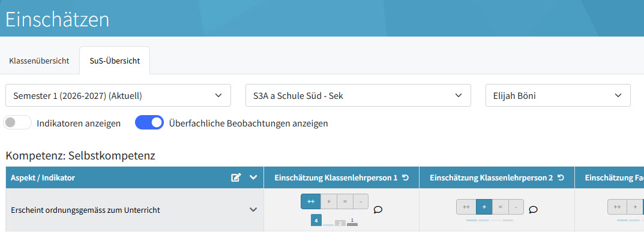Viewport: 644px width, 232px height.
Task: Click Erscheint ordnungsgemäss zum Unterricht text
Action: pyautogui.click(x=85, y=210)
